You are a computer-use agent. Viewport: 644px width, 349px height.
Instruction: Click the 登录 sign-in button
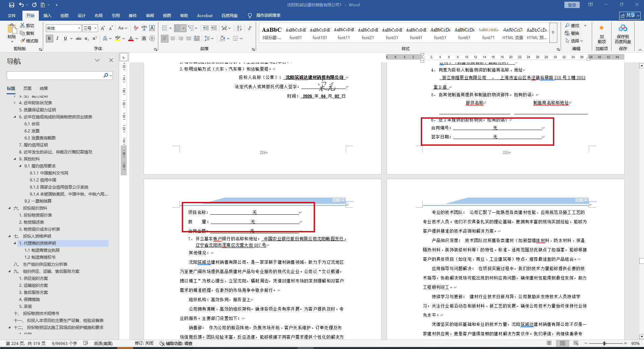572,5
